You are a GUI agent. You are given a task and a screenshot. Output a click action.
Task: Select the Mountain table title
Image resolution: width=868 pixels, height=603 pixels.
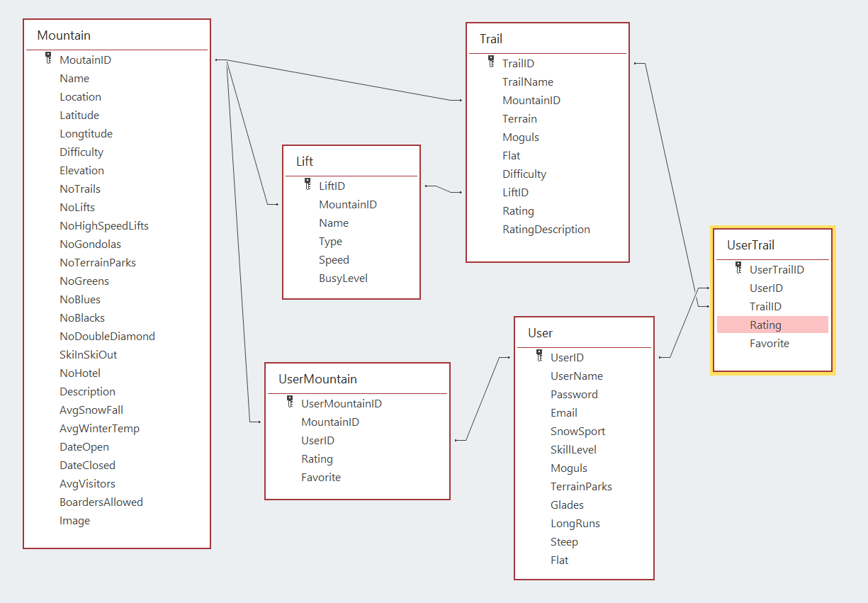pyautogui.click(x=64, y=35)
